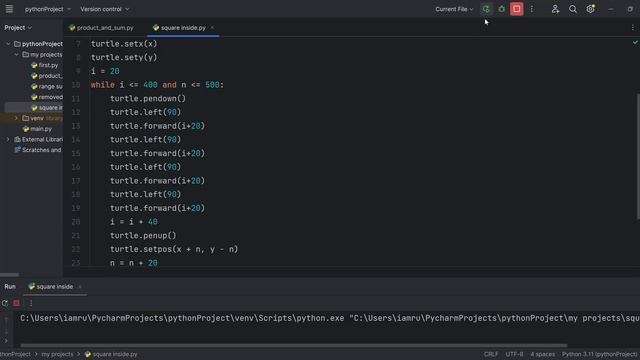The width and height of the screenshot is (640, 360).
Task: Open the Version control dropdown
Action: pyautogui.click(x=104, y=9)
